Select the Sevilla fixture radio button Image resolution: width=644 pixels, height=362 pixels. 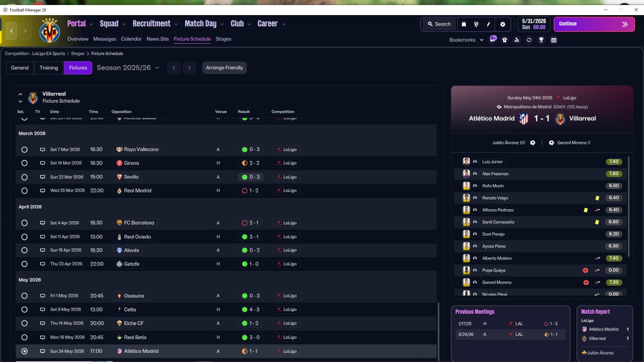point(24,177)
